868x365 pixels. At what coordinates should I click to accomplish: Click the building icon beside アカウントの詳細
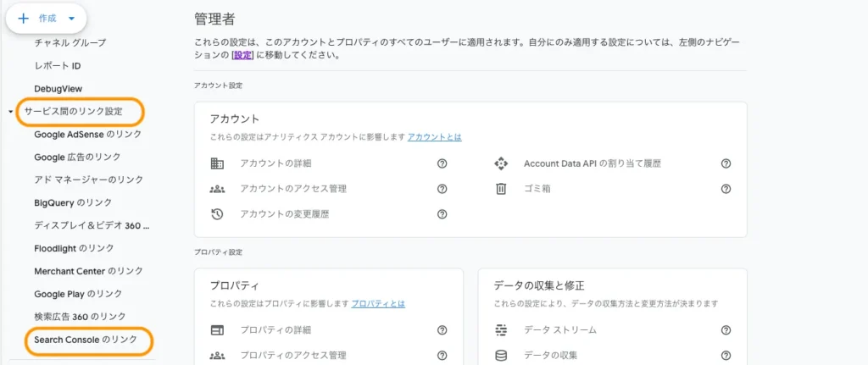pyautogui.click(x=217, y=163)
